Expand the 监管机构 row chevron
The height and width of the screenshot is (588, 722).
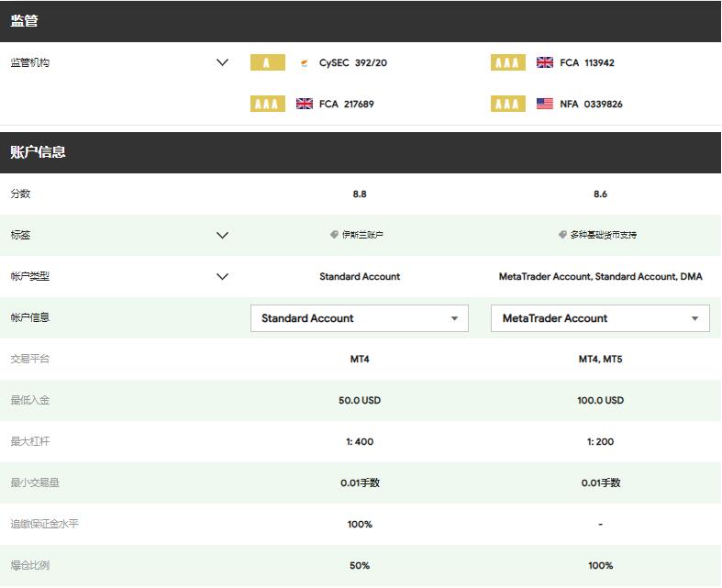tap(222, 63)
